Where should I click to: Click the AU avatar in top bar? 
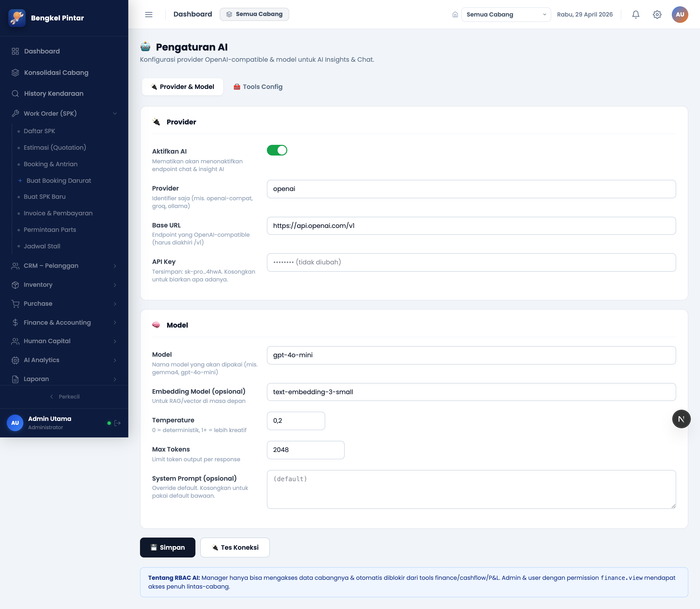click(680, 14)
